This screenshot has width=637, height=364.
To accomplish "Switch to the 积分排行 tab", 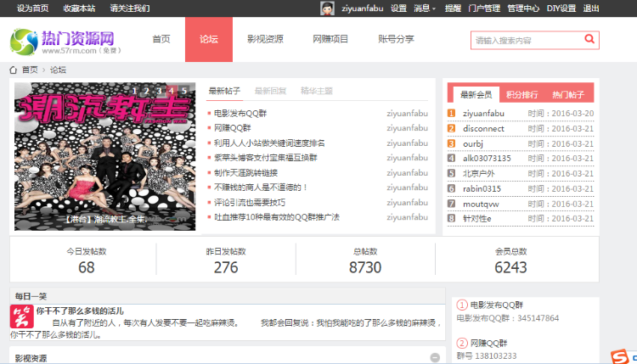I will pos(522,95).
